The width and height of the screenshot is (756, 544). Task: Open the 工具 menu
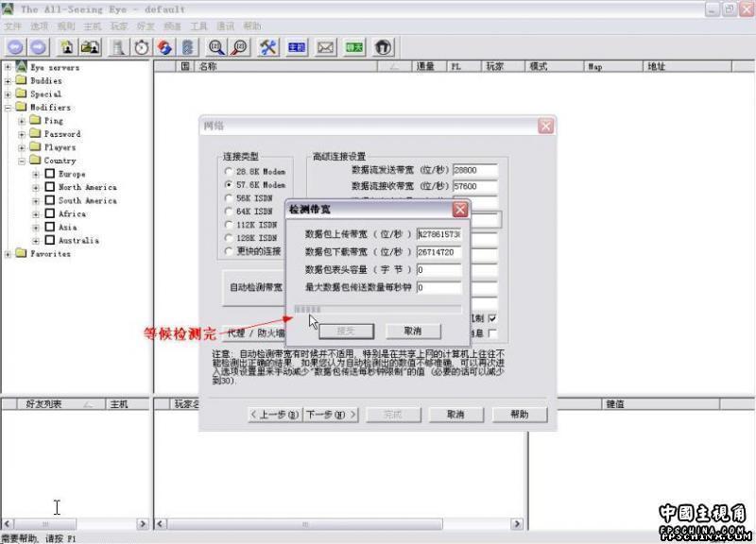198,26
